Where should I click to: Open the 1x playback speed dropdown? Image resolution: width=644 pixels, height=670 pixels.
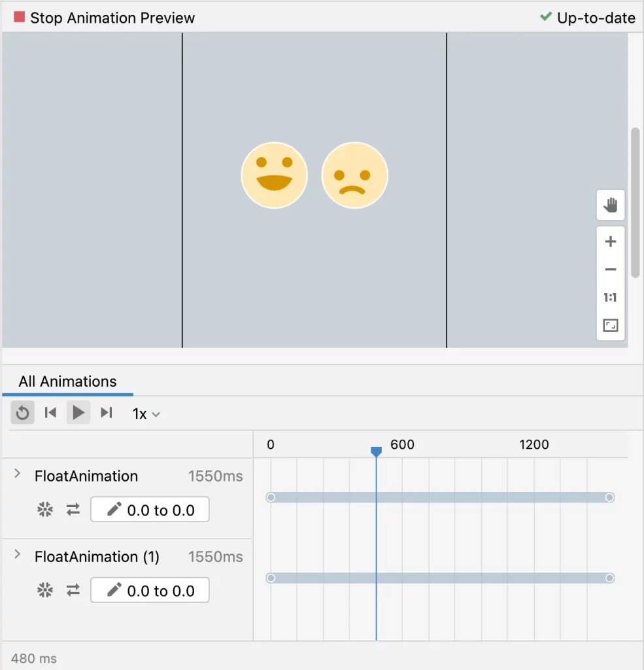click(x=146, y=414)
